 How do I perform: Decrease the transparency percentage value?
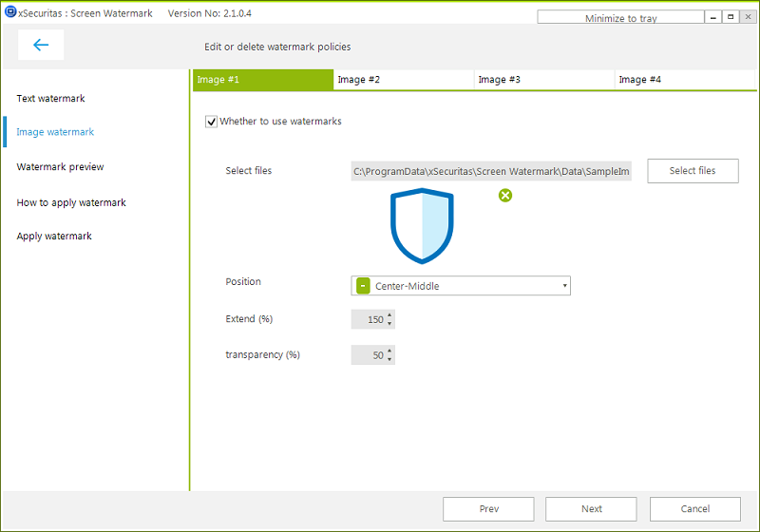tap(389, 359)
